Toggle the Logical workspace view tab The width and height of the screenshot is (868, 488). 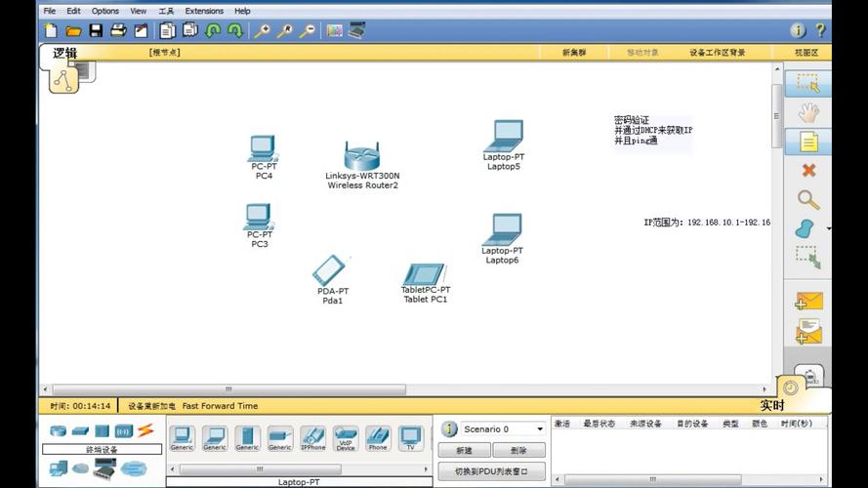point(64,53)
